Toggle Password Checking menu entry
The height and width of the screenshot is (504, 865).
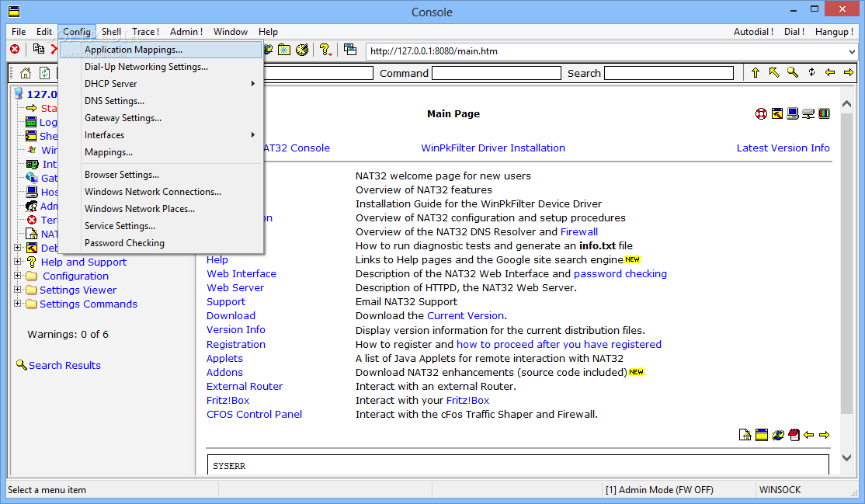161,243
